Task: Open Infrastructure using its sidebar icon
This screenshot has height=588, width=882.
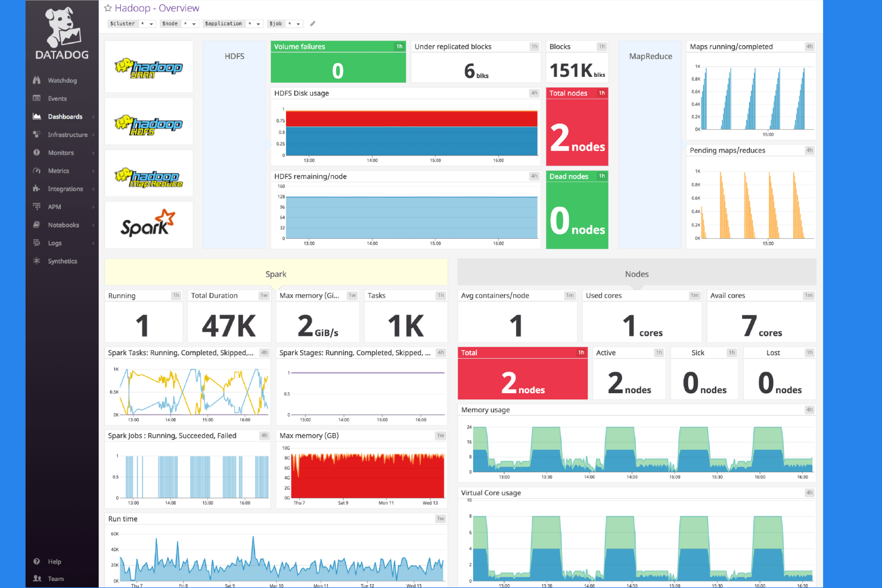Action: click(x=36, y=135)
